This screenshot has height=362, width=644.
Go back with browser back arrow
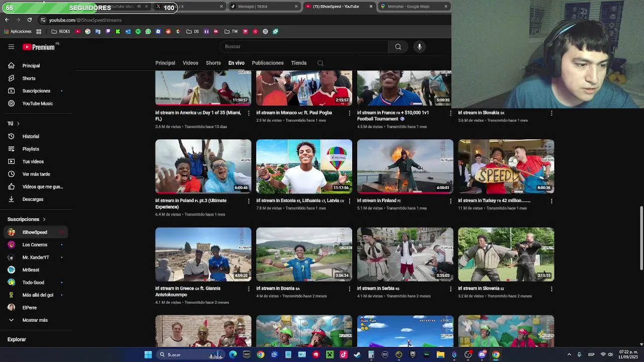[x=7, y=20]
